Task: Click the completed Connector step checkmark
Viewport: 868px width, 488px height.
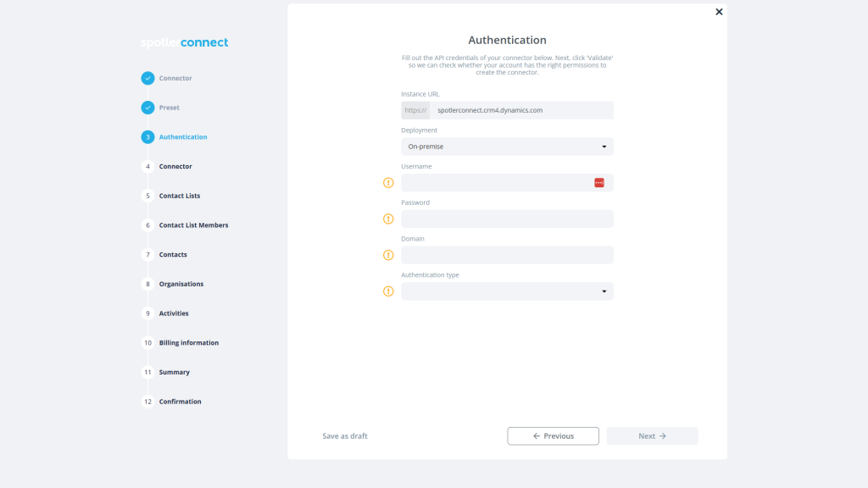Action: click(x=147, y=78)
